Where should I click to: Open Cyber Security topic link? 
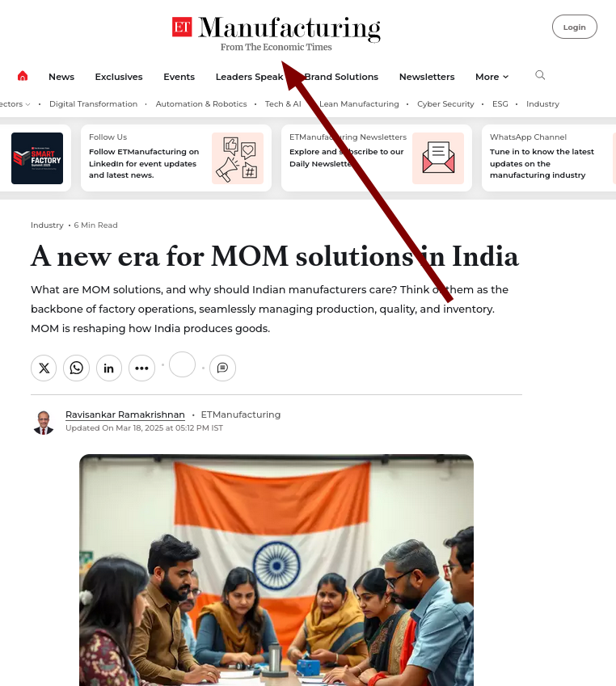445,103
